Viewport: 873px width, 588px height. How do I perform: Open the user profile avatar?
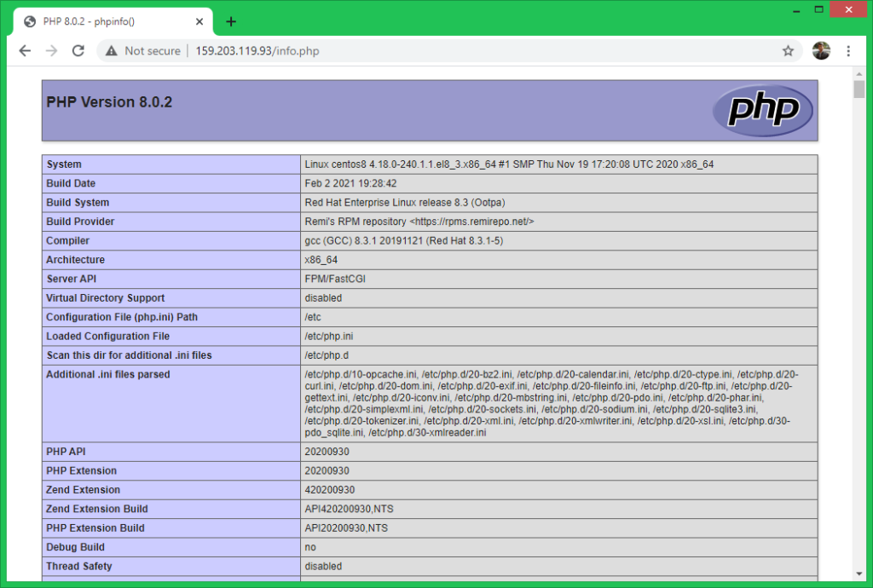point(821,51)
